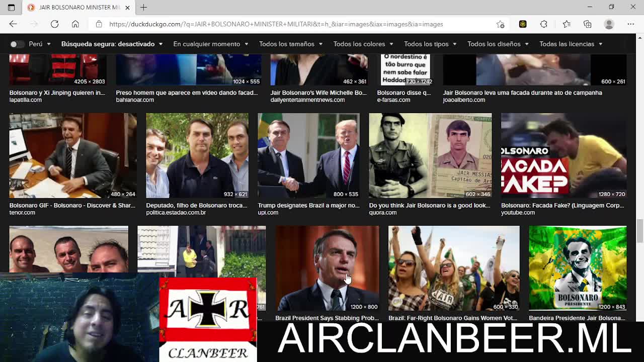Screen dimensions: 644x362
Task: Click the youtube.com source text
Action: coord(518,212)
